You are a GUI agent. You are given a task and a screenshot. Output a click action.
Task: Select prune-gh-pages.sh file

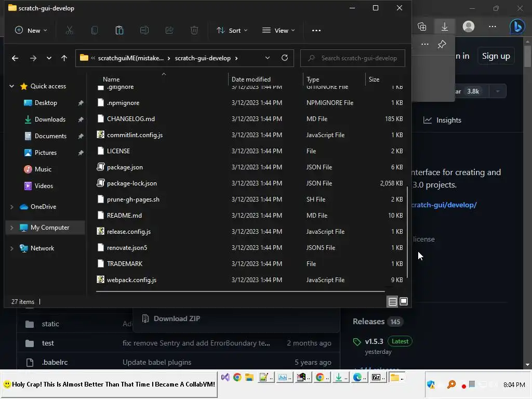(133, 199)
